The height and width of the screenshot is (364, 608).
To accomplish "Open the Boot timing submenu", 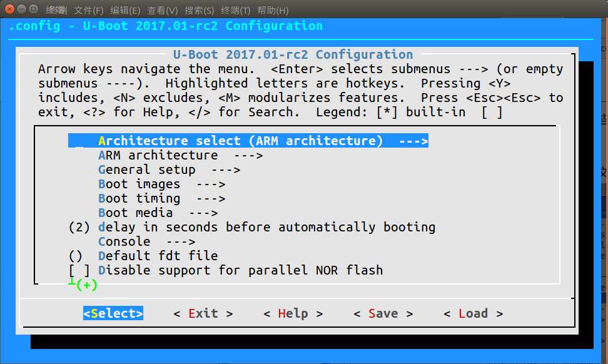I will pyautogui.click(x=161, y=199).
